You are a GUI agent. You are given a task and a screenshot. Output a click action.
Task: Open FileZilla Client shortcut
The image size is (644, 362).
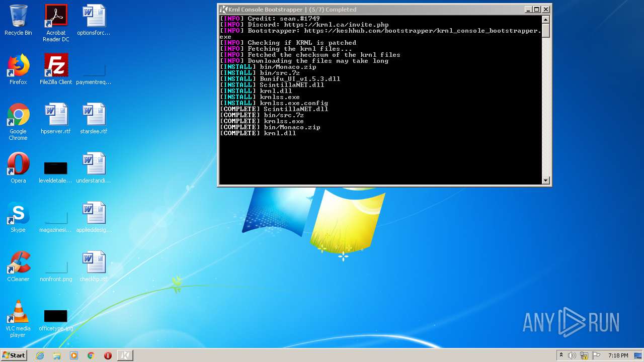(56, 70)
